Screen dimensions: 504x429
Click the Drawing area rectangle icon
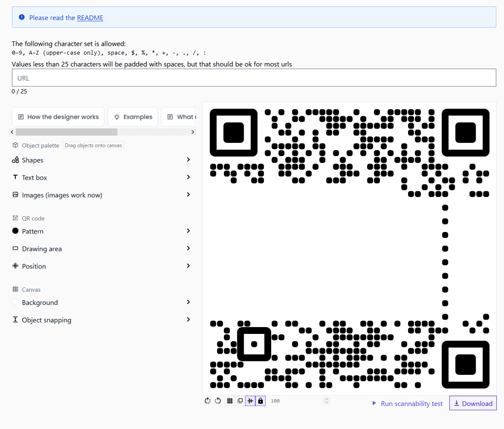coord(15,249)
